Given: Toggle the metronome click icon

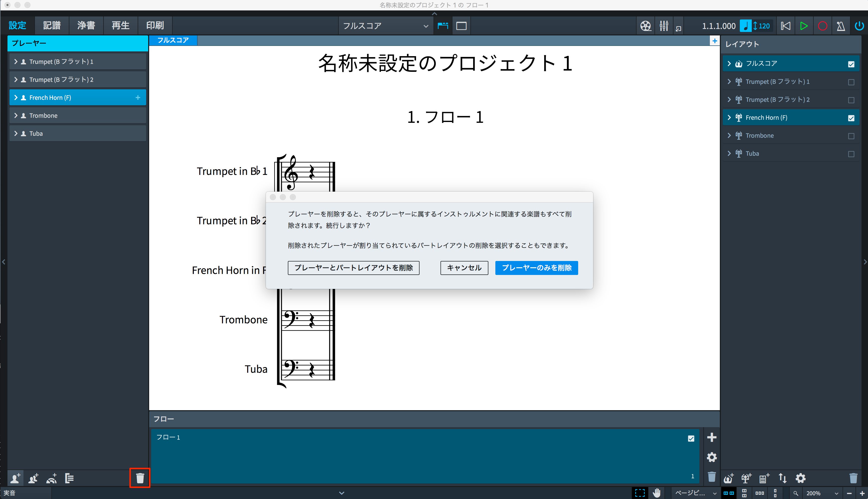Looking at the screenshot, I should coord(841,26).
